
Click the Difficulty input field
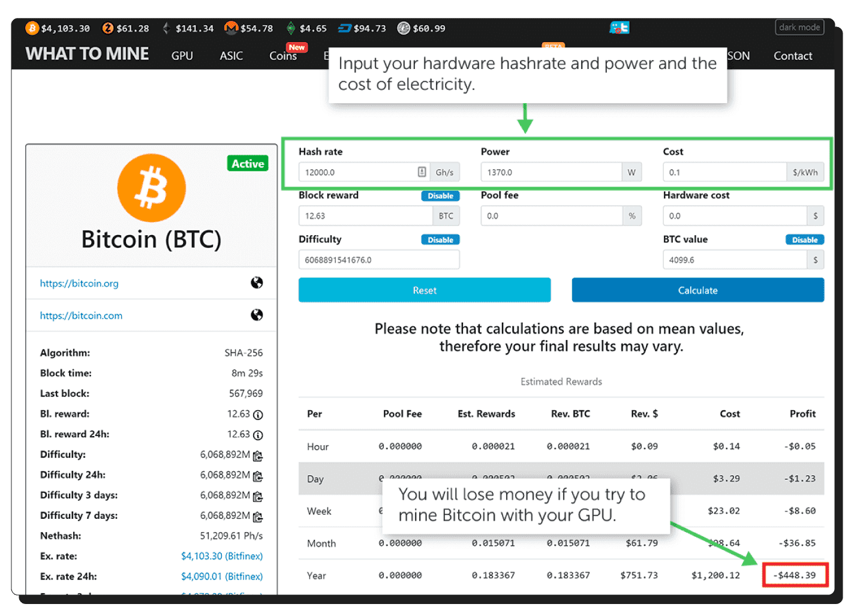(x=379, y=260)
